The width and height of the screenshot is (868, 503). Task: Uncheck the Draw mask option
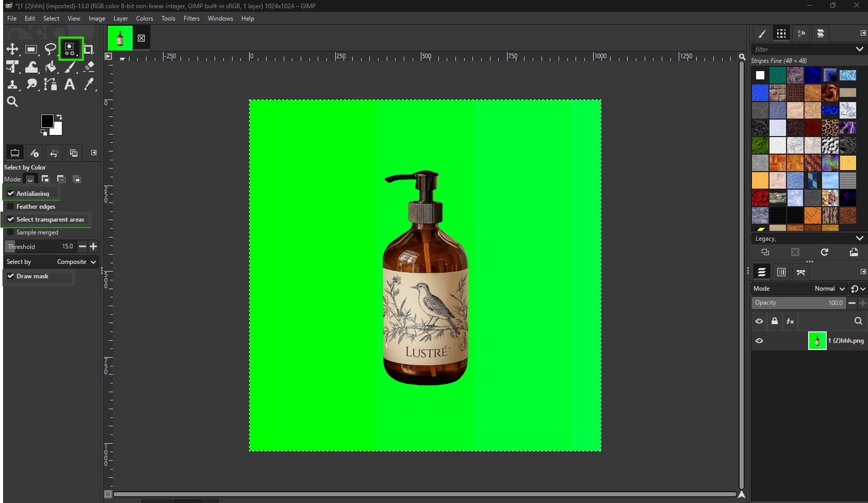click(x=11, y=276)
